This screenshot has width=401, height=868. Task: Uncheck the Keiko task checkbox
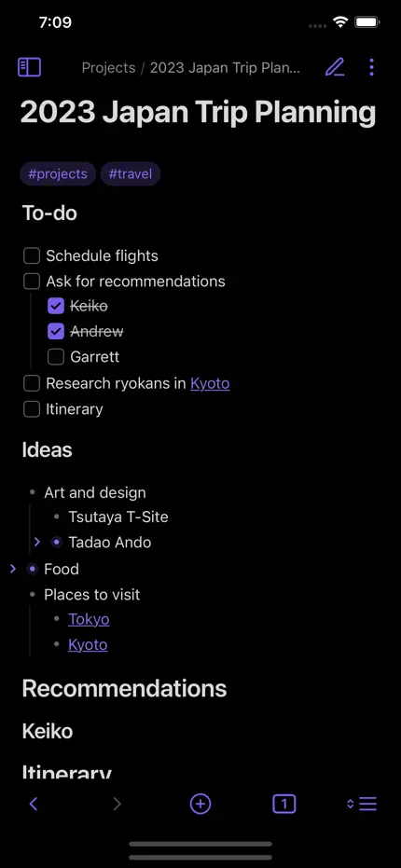[56, 306]
